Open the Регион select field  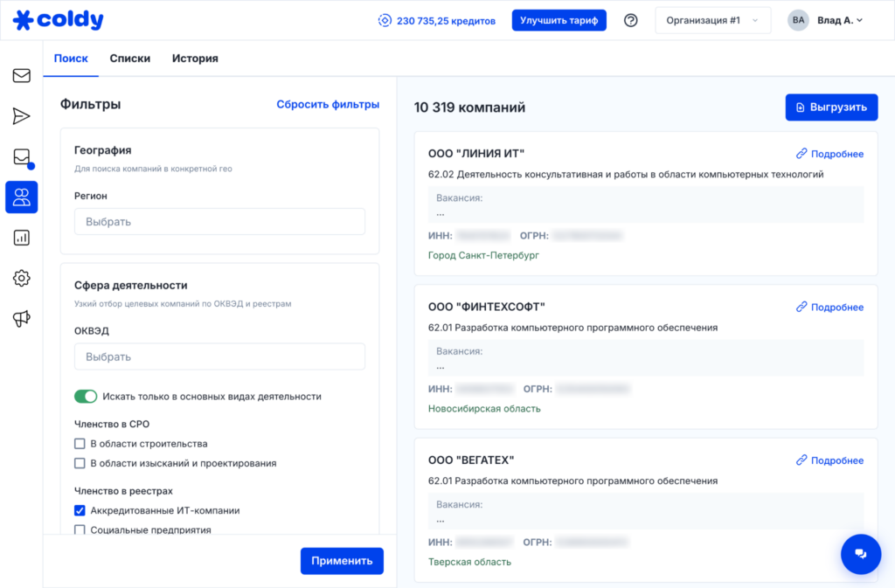219,221
